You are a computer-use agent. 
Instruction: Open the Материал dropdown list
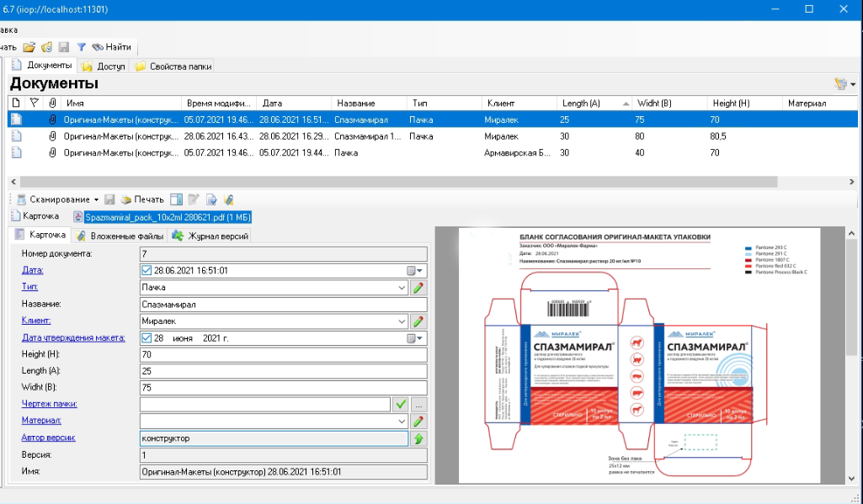click(401, 422)
